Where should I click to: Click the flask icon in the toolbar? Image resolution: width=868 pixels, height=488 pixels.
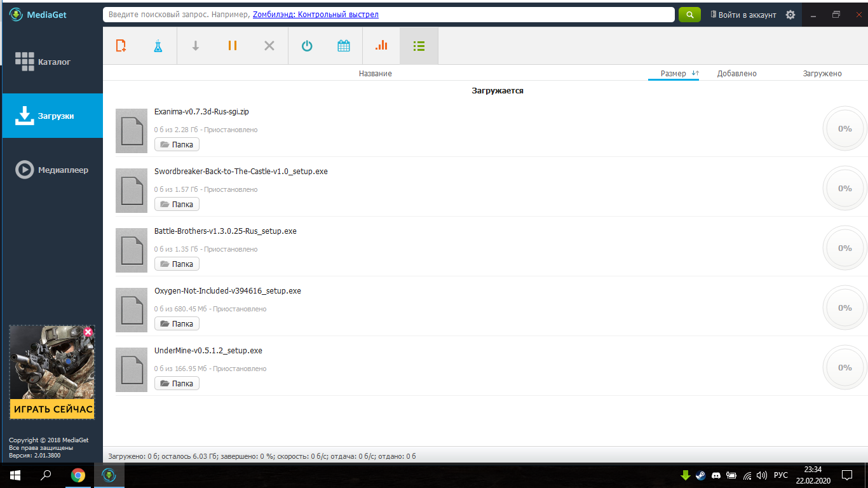[x=158, y=46]
